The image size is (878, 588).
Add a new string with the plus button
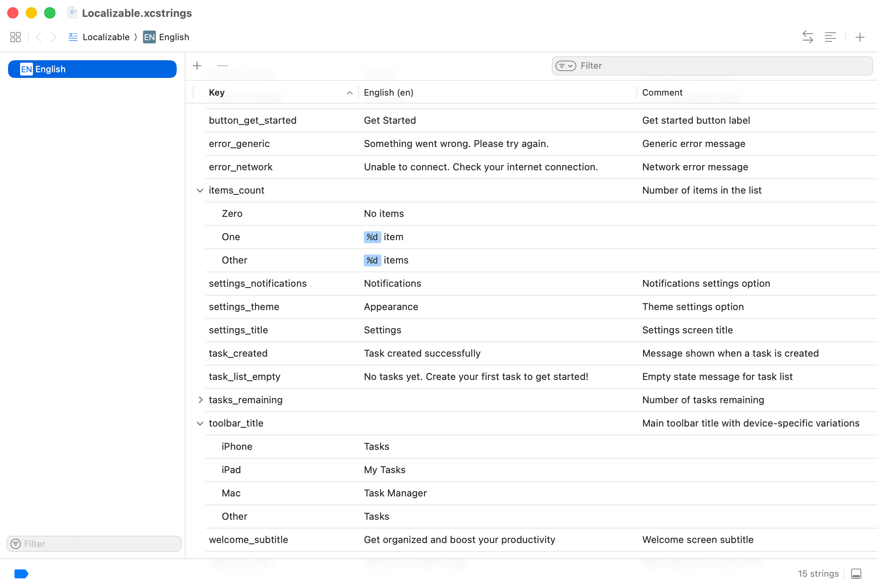click(197, 65)
